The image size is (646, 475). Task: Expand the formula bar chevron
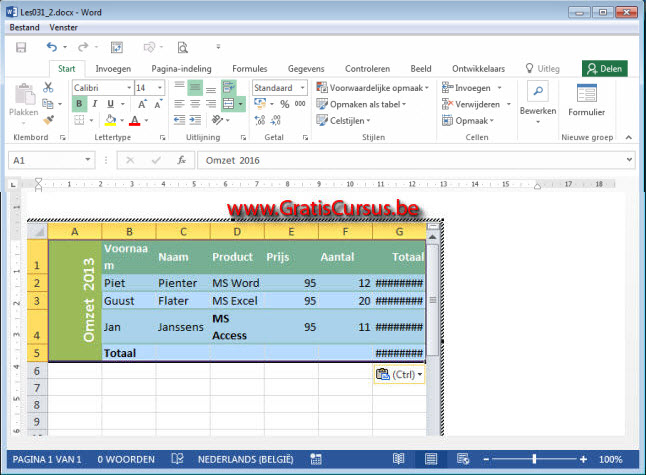pyautogui.click(x=629, y=159)
